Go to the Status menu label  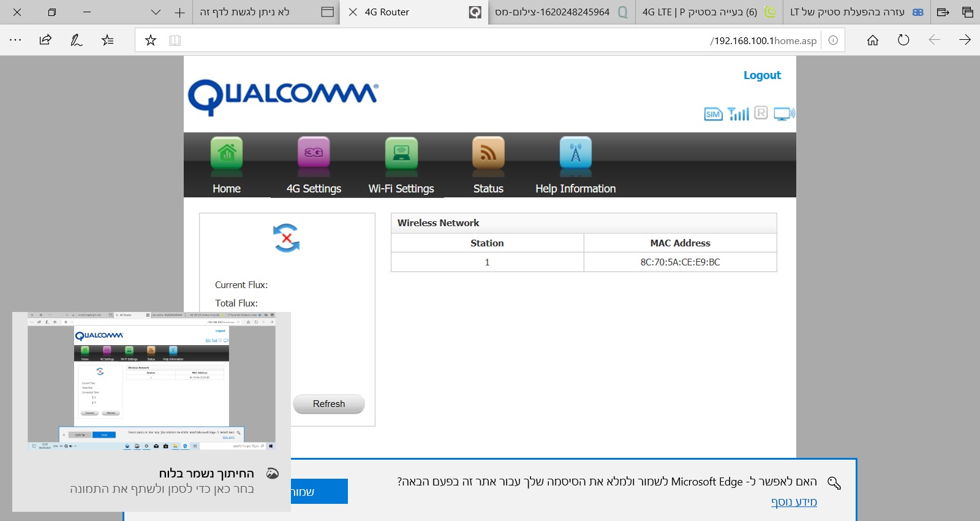click(488, 189)
